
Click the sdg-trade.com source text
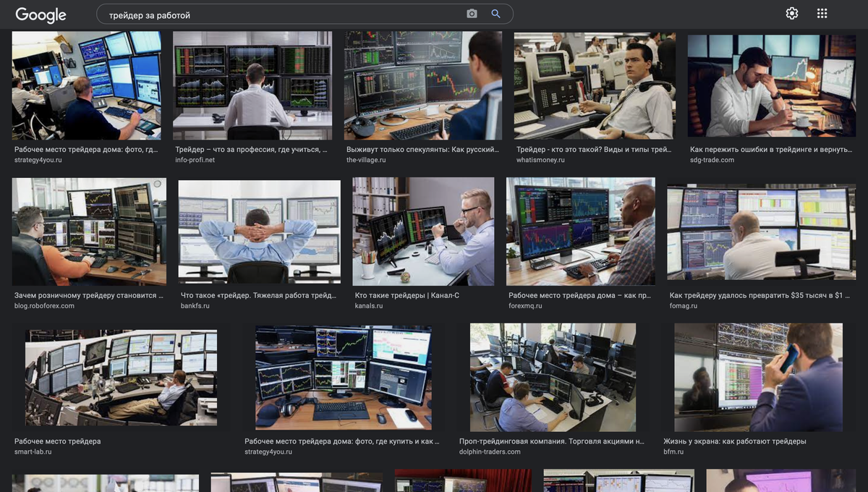(x=712, y=160)
